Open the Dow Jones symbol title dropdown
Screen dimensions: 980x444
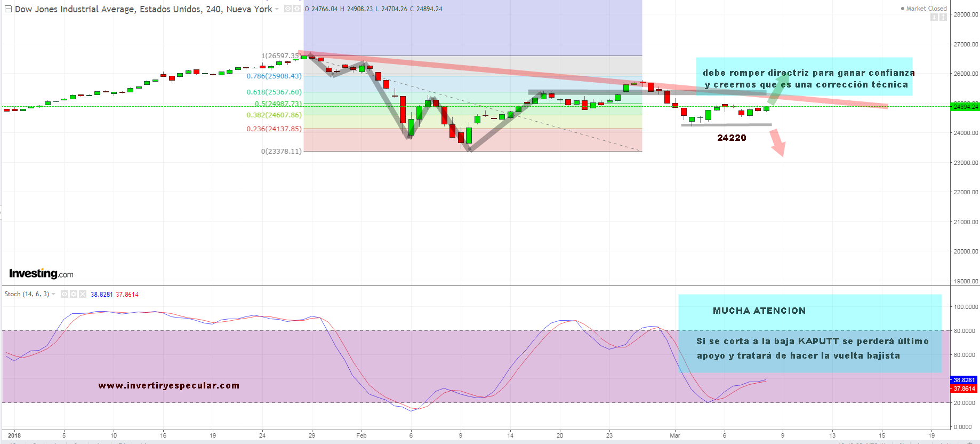[x=277, y=9]
